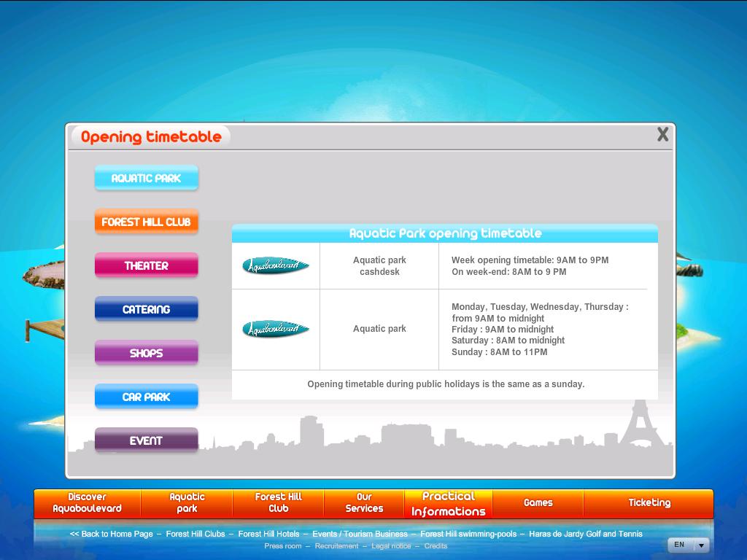Image resolution: width=747 pixels, height=560 pixels.
Task: Click Aquaboulevard logo in Aquatic park row
Action: click(x=275, y=329)
